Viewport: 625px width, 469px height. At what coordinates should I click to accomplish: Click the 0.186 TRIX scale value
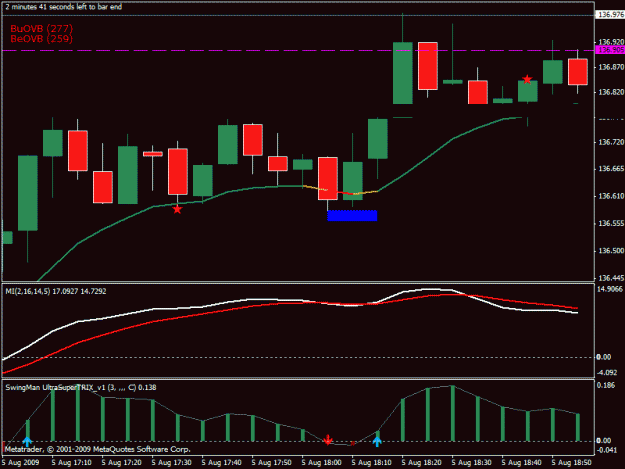606,385
